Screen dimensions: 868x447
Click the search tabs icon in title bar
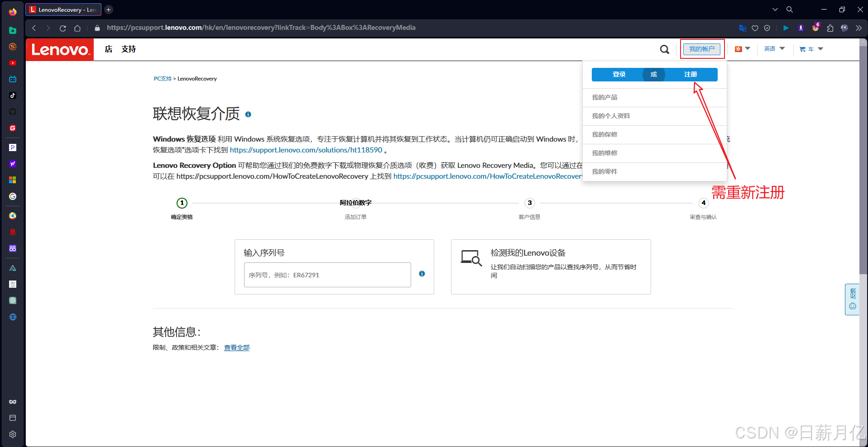click(x=790, y=10)
